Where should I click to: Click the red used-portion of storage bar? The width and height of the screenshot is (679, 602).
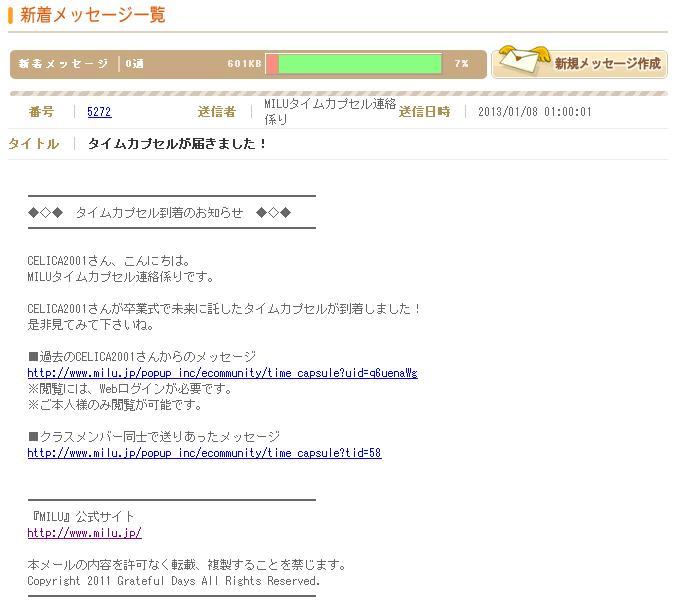coord(272,64)
